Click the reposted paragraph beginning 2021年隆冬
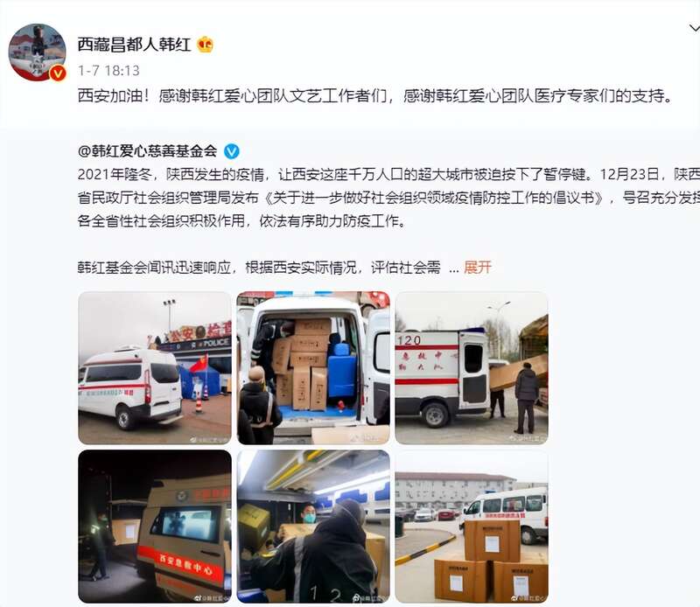Image resolution: width=700 pixels, height=607 pixels. tap(388, 198)
